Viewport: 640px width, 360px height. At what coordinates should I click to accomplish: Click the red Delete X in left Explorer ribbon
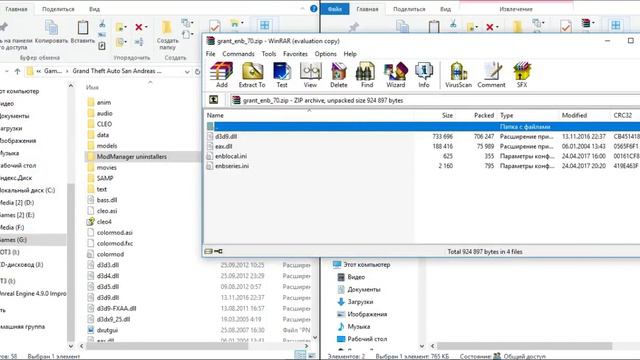[x=139, y=27]
